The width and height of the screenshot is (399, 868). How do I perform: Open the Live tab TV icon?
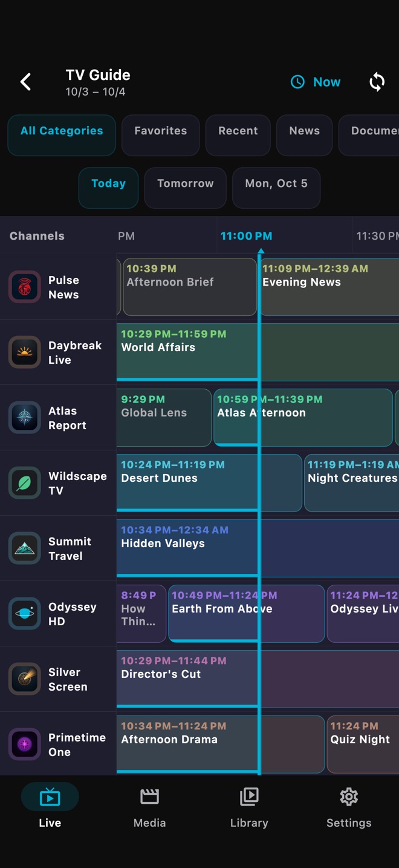50,797
